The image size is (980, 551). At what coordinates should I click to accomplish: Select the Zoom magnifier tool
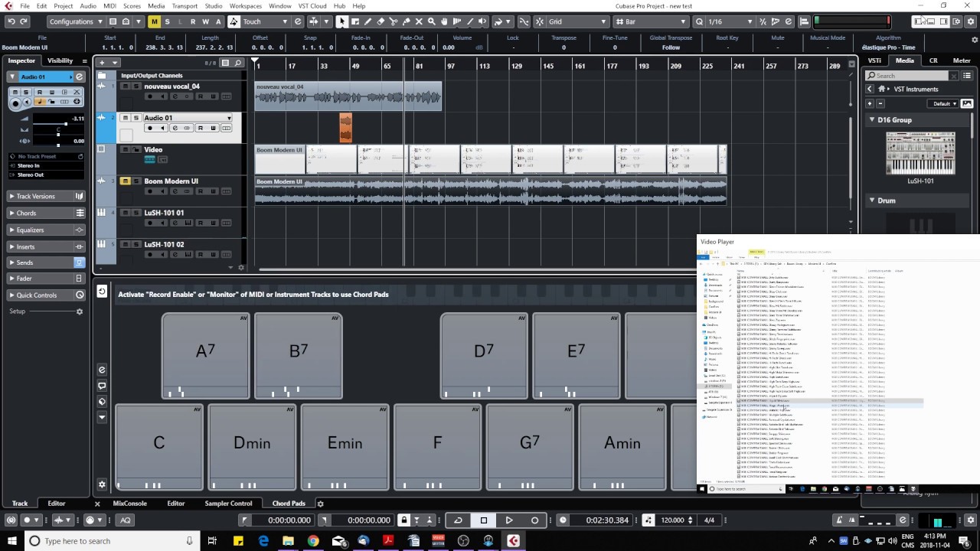432,21
